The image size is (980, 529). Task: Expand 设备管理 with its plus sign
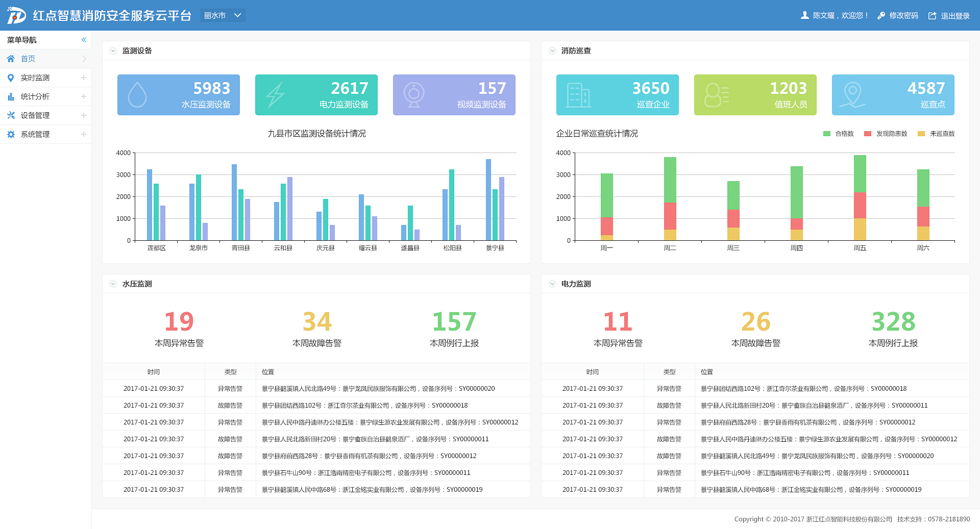pos(84,115)
